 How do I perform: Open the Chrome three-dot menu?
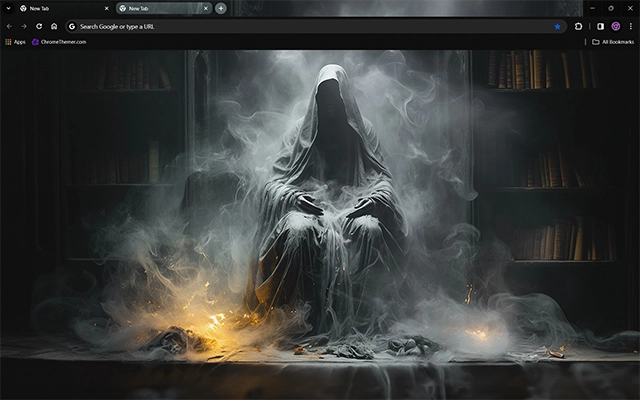631,27
